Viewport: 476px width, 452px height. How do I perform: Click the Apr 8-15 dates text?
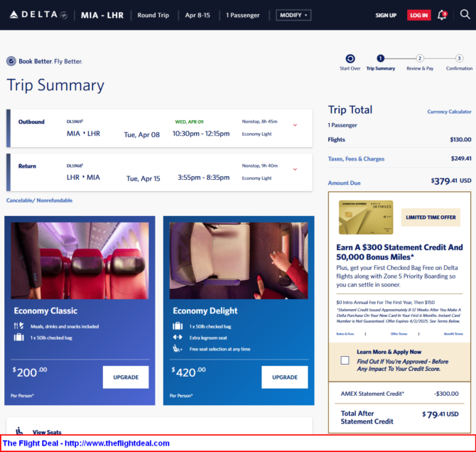click(x=198, y=15)
